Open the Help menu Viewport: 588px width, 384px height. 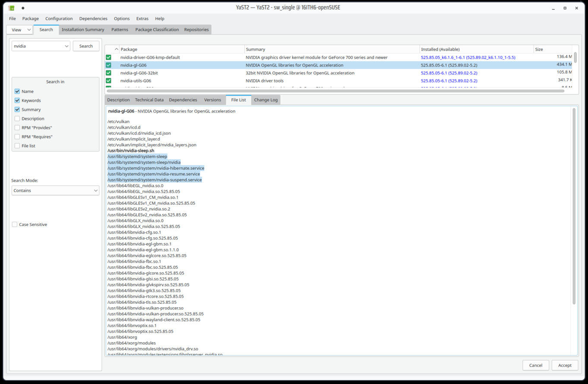click(160, 19)
